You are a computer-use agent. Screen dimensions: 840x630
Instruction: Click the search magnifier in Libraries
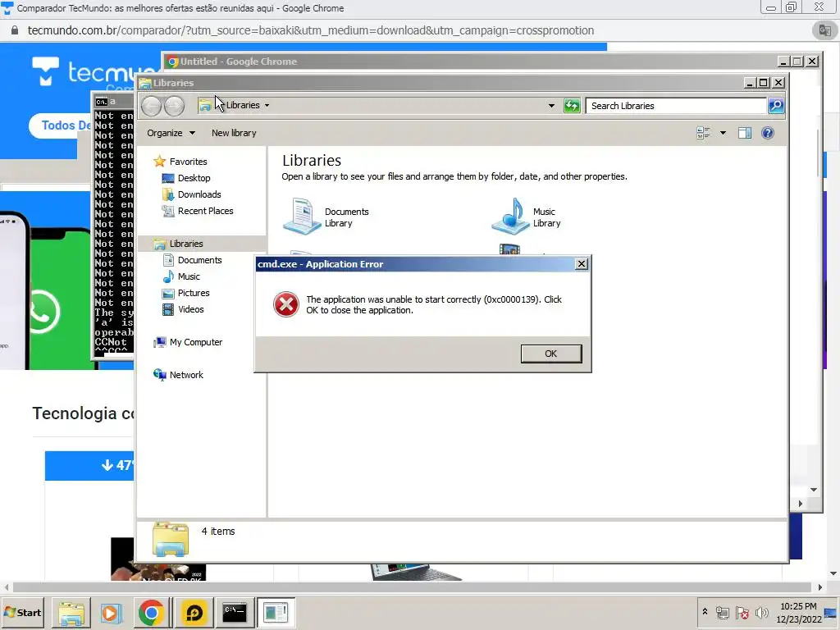[x=776, y=106]
